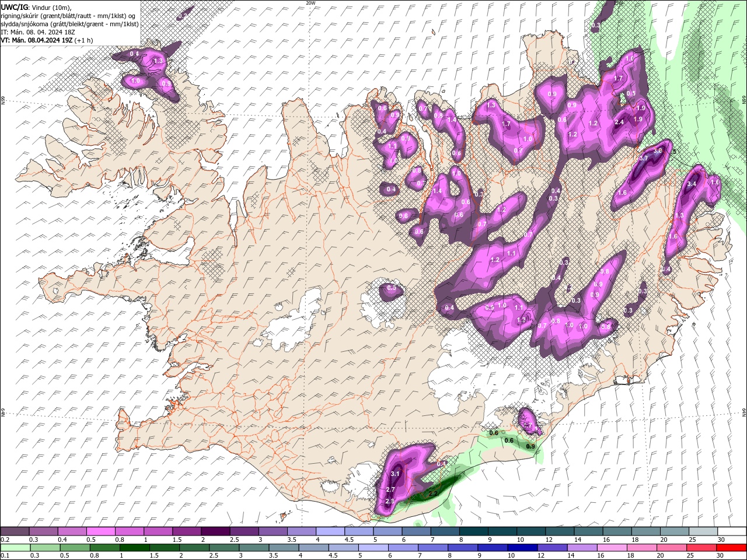
Task: Click the '20W' longitude label at top
Action: [x=311, y=3]
